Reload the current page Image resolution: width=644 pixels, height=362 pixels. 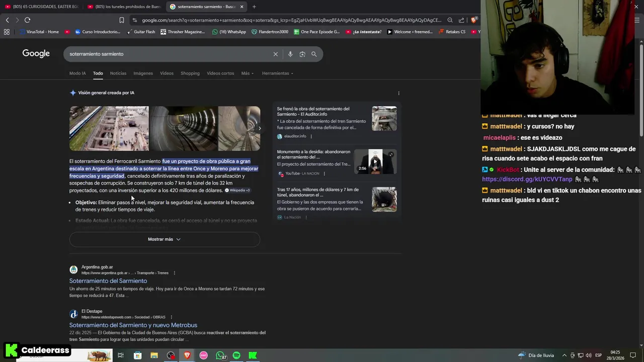[27, 20]
